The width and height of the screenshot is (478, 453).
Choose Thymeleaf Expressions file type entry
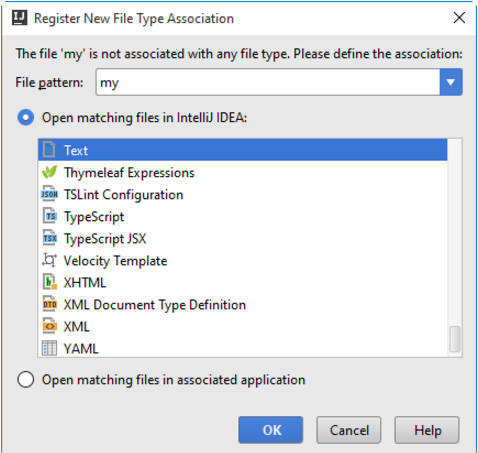[x=242, y=172]
